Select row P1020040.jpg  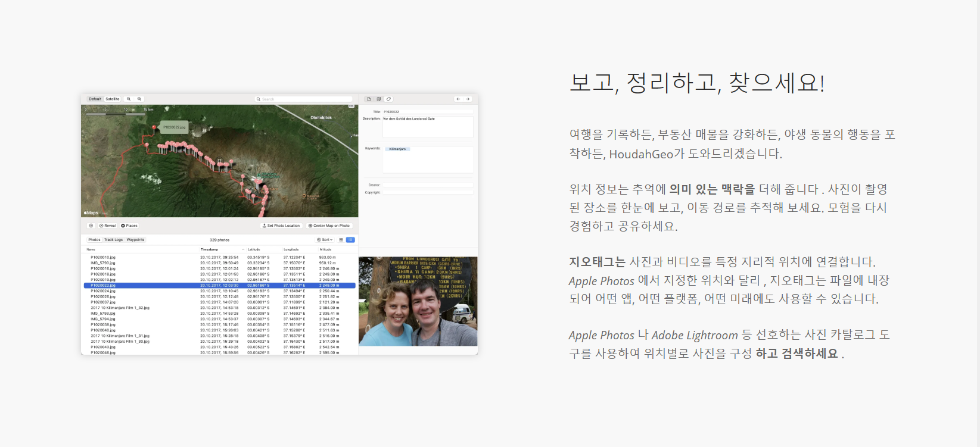tap(220, 330)
